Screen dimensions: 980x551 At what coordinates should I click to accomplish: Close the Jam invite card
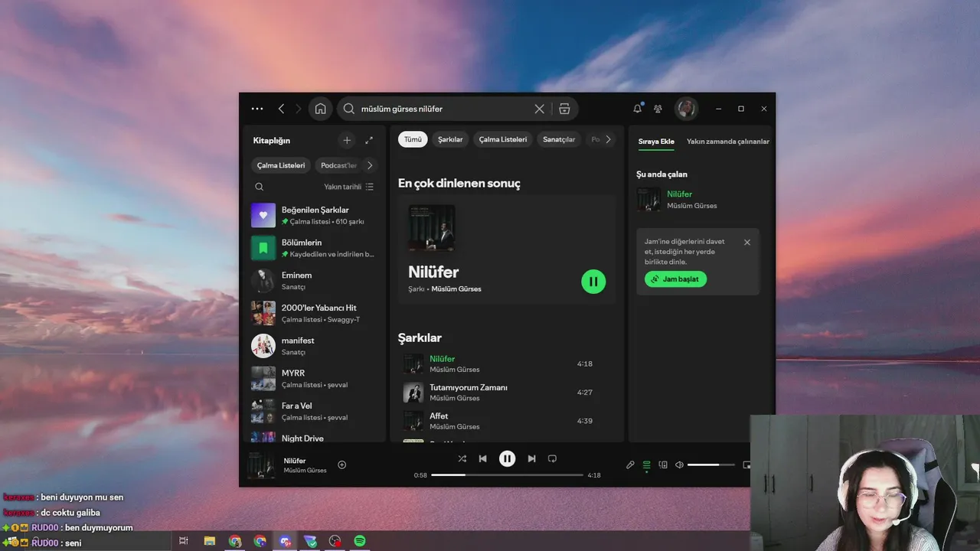click(x=747, y=243)
